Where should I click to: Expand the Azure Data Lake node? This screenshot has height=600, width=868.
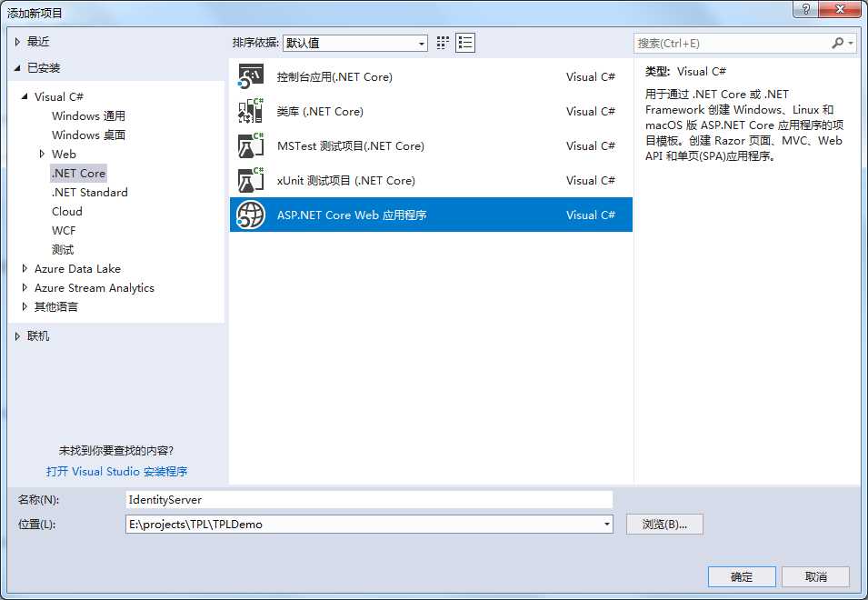[x=25, y=268]
